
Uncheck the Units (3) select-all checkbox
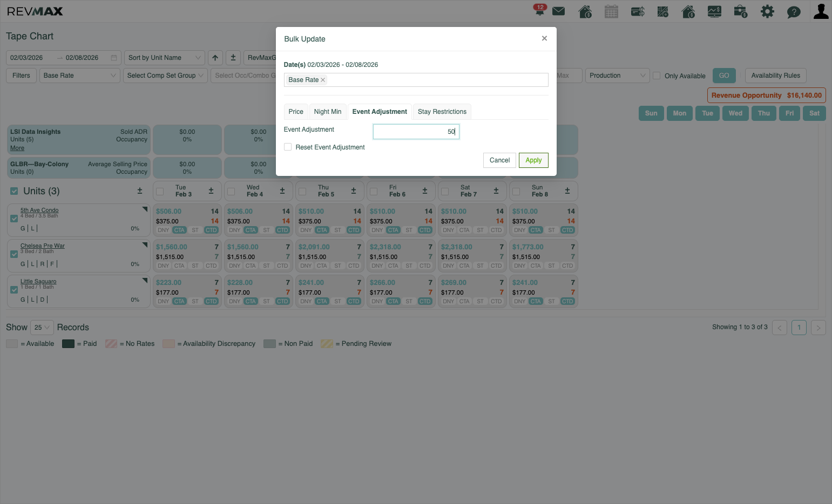14,191
